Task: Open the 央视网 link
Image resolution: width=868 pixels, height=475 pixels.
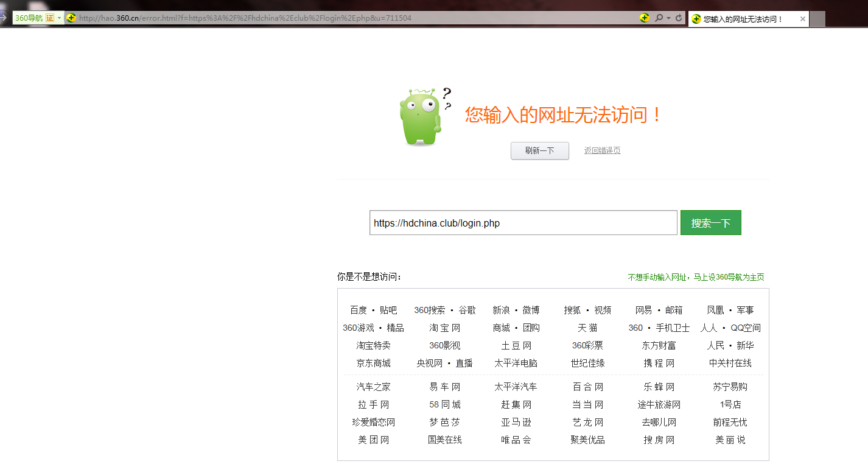Action: [430, 363]
